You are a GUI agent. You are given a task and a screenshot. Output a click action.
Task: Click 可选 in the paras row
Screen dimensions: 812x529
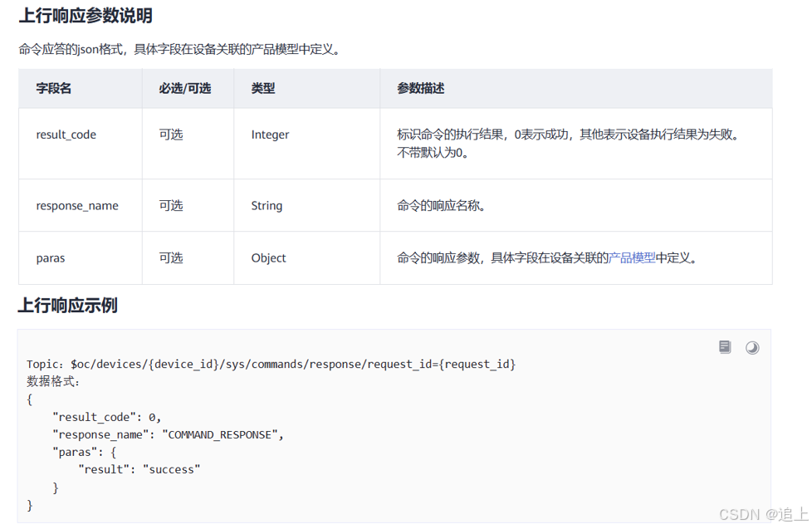tap(171, 258)
